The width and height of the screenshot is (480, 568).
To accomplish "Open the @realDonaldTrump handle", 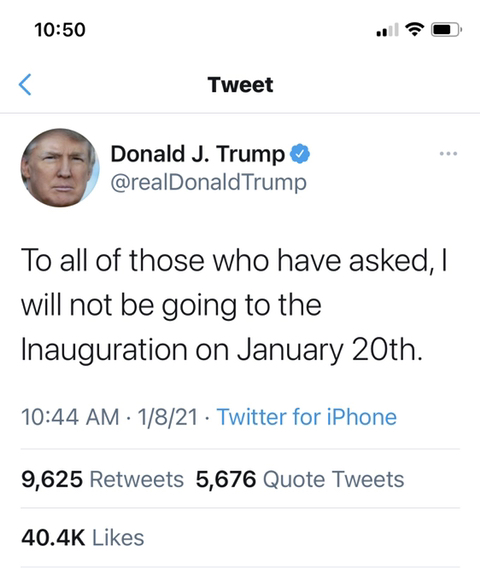I will click(209, 182).
